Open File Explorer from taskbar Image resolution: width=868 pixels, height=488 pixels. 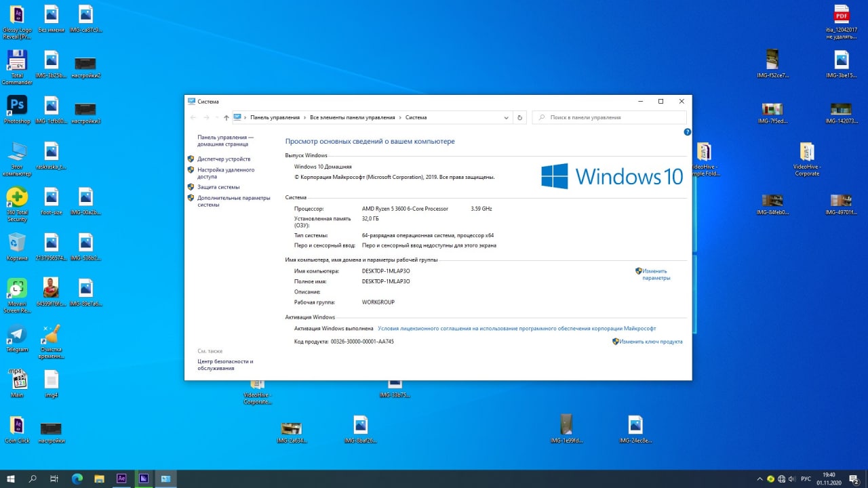tap(99, 479)
